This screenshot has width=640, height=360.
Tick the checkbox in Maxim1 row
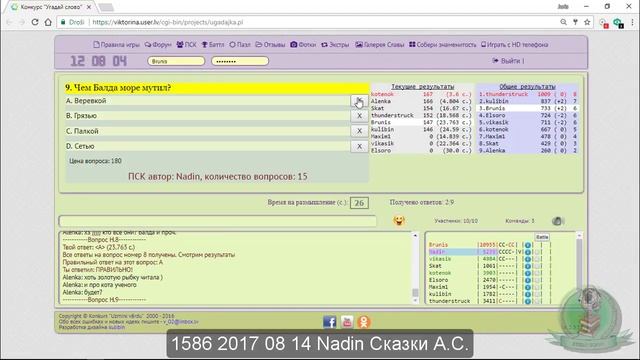(x=537, y=287)
